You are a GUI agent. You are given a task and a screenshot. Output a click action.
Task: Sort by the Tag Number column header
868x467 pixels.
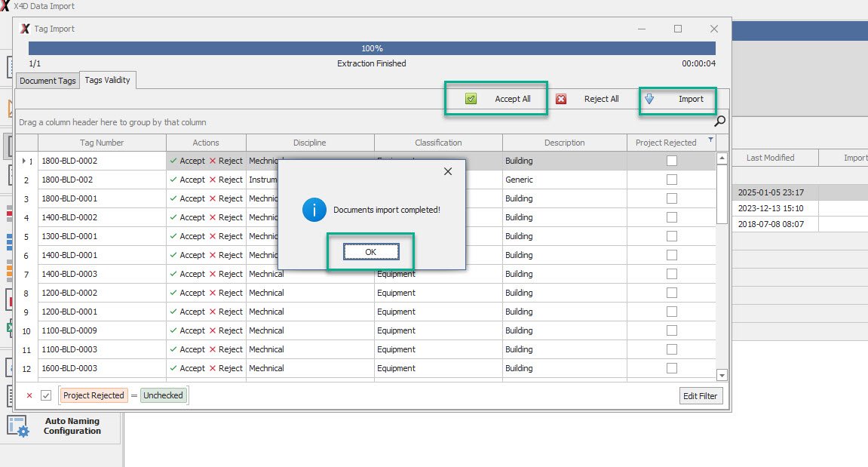102,143
